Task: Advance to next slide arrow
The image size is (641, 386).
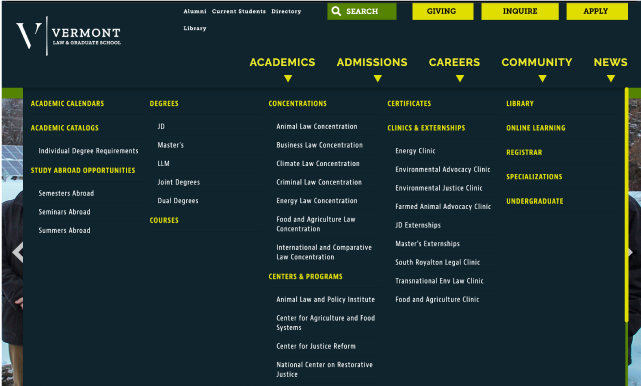Action: (630, 252)
